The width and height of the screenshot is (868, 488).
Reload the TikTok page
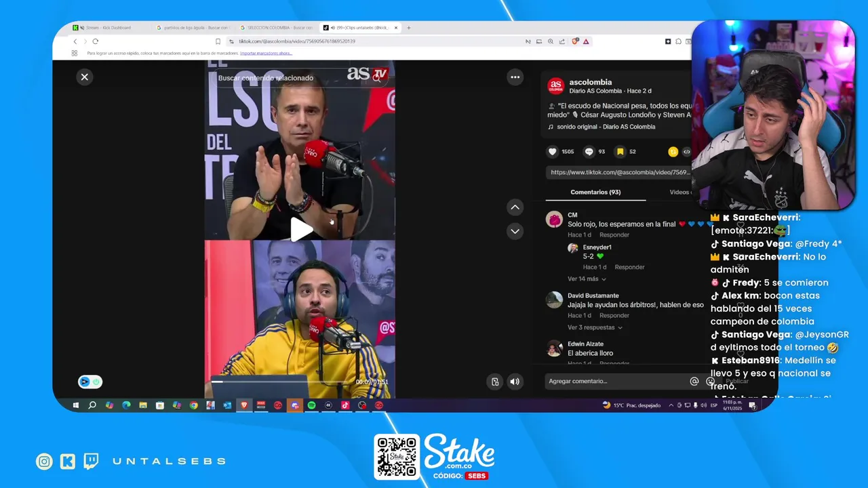click(95, 41)
